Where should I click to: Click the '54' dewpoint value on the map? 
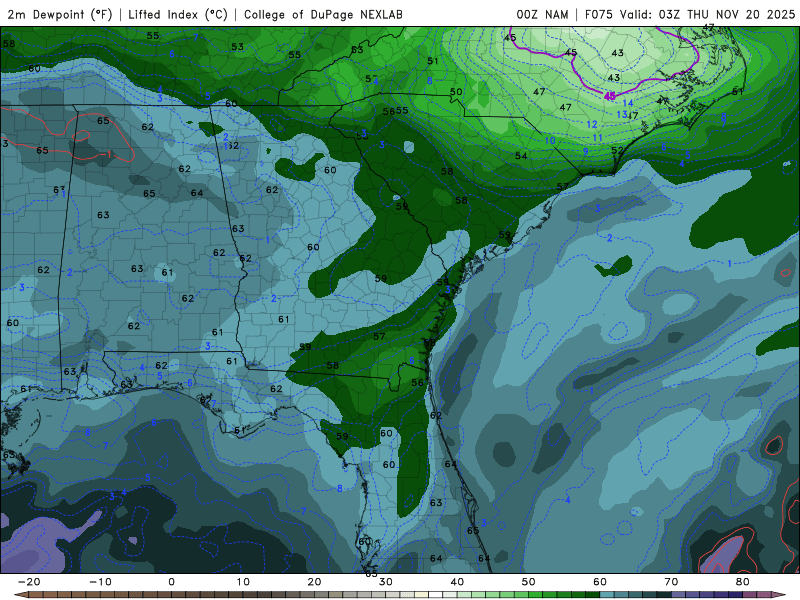pos(521,156)
